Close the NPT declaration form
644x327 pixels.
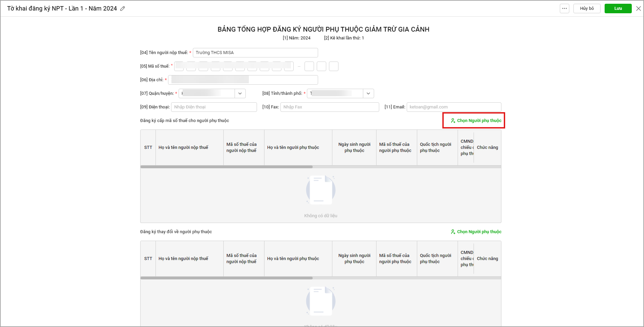pos(638,8)
